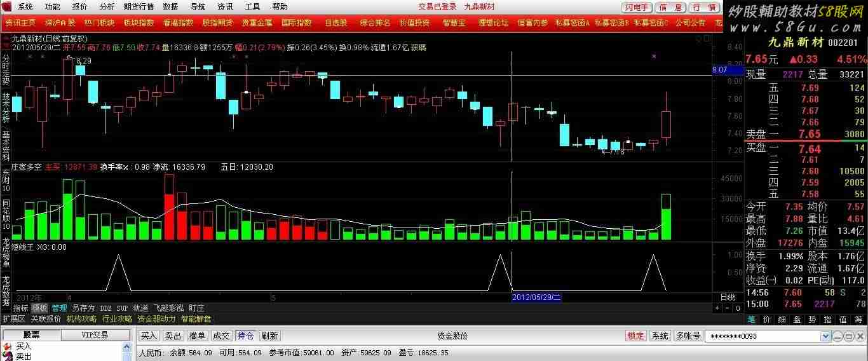
Task: Open the 日线 period selector
Action: point(727,297)
